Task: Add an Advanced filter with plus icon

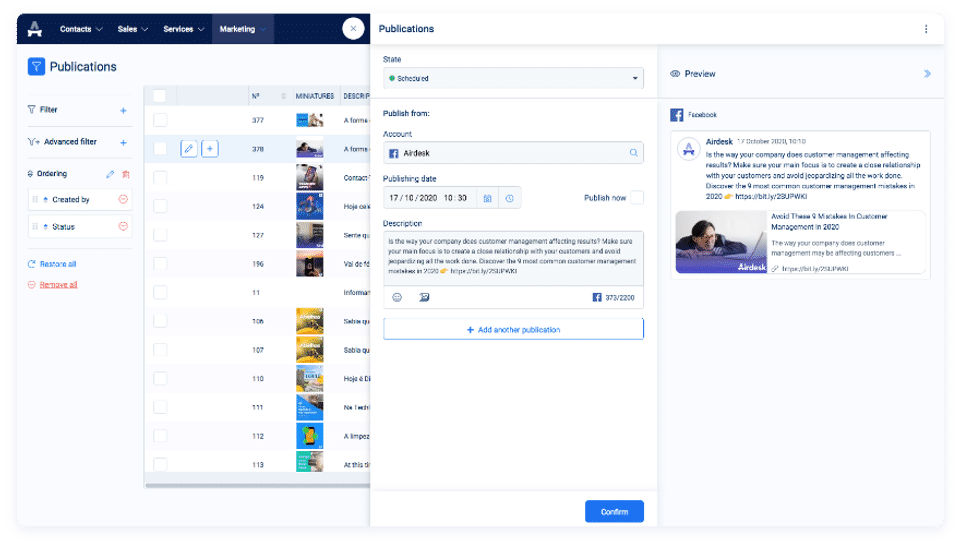Action: (123, 142)
